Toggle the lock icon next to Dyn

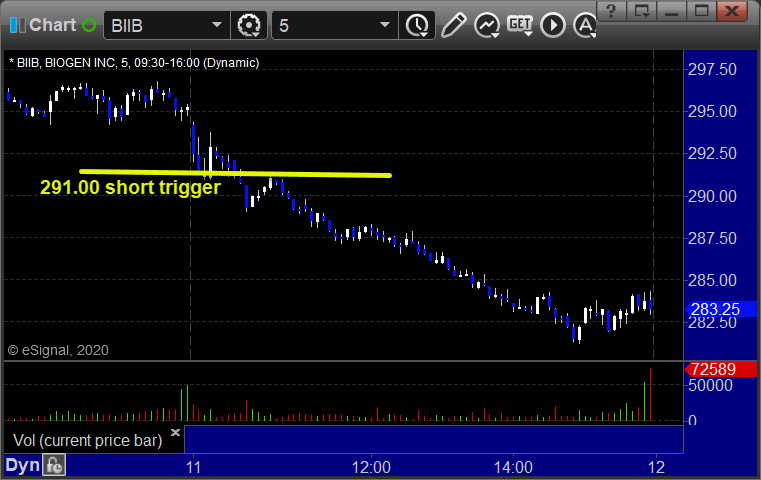pyautogui.click(x=54, y=465)
